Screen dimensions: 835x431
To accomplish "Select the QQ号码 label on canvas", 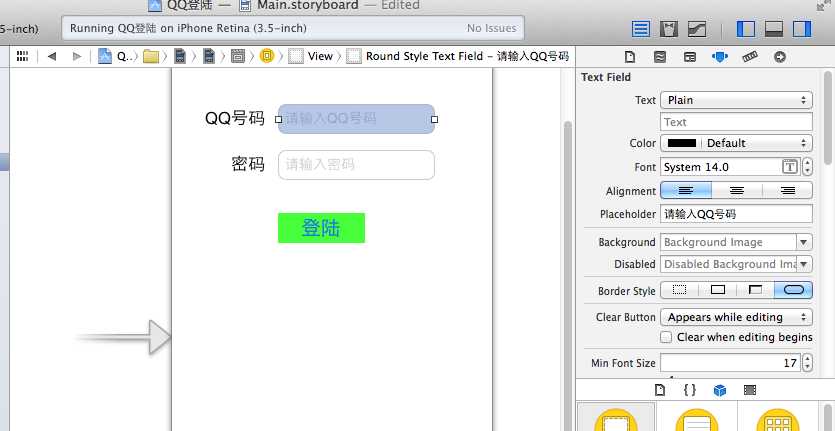I will pos(235,118).
